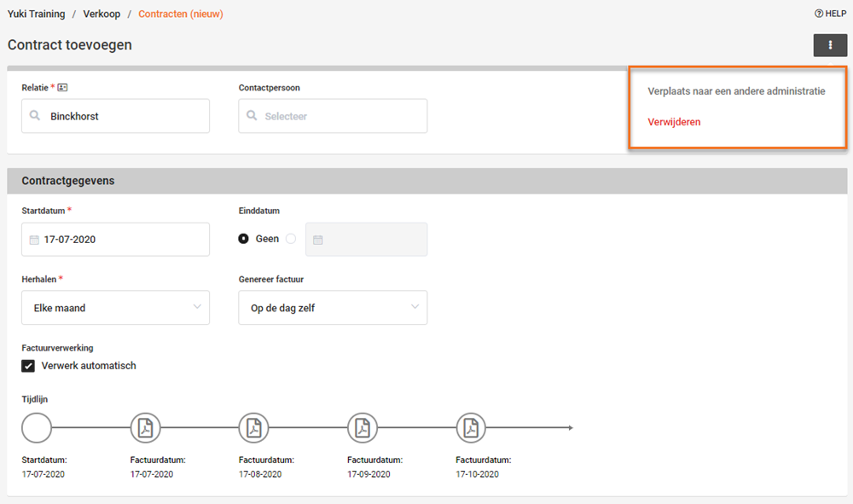Expand the Herhalen dropdown showing Elke maand
Image resolution: width=853 pixels, height=504 pixels.
click(115, 308)
